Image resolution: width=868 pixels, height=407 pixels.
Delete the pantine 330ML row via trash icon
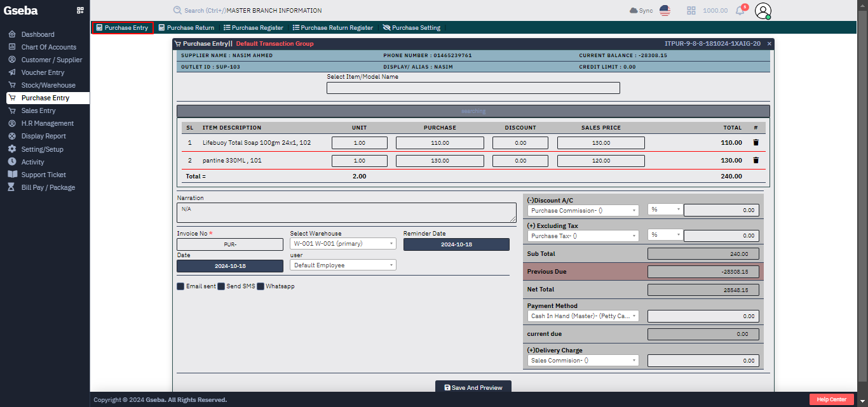(x=756, y=160)
